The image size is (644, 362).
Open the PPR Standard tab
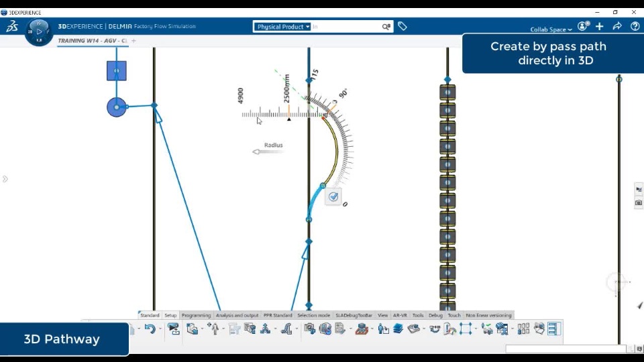[278, 315]
